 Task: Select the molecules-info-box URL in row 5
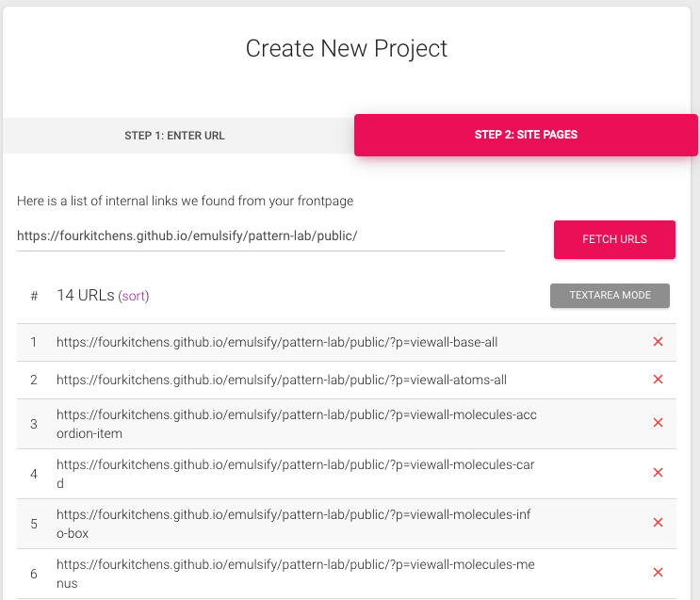[293, 524]
